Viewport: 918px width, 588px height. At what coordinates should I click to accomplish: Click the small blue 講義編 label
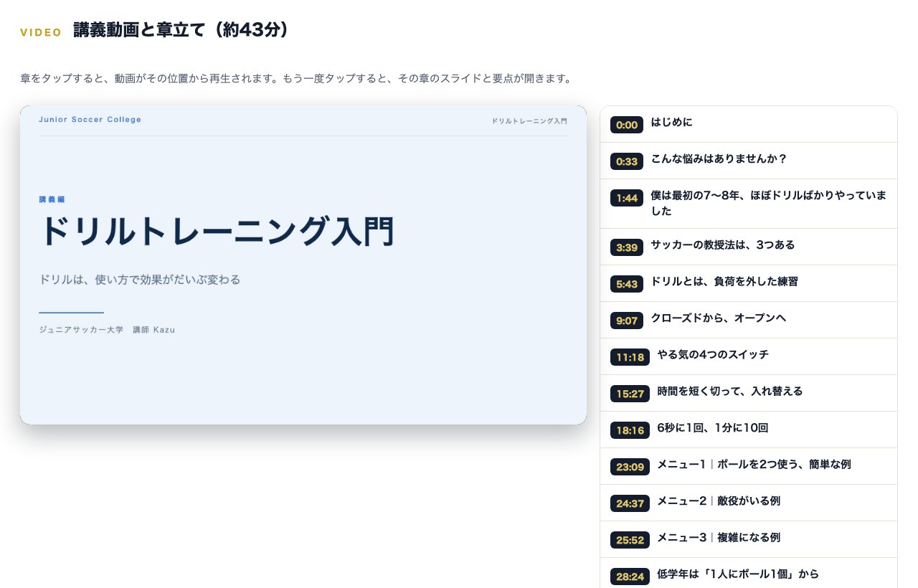pos(52,199)
